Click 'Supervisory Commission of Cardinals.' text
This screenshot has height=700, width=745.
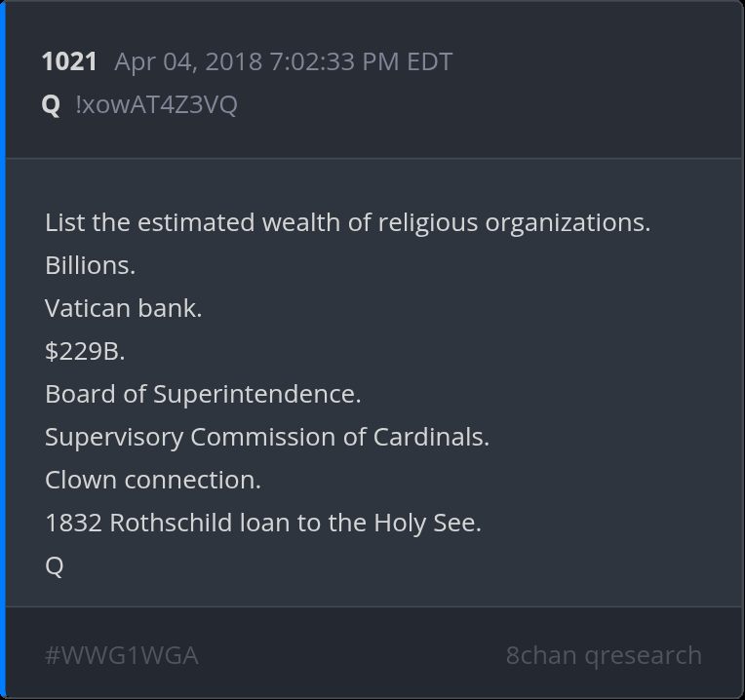tap(267, 437)
